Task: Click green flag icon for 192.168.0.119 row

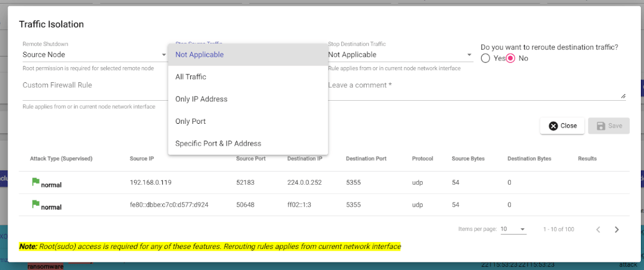Action: [35, 182]
